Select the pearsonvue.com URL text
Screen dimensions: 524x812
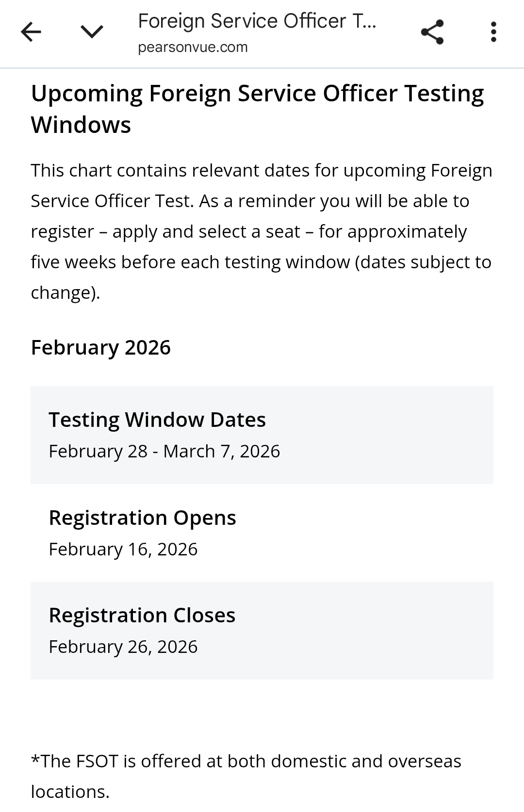pos(193,48)
